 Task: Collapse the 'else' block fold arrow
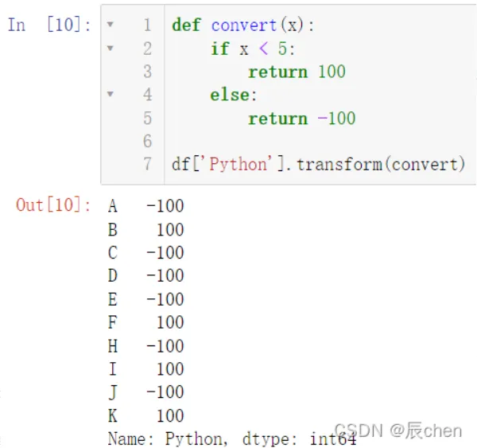pos(111,94)
